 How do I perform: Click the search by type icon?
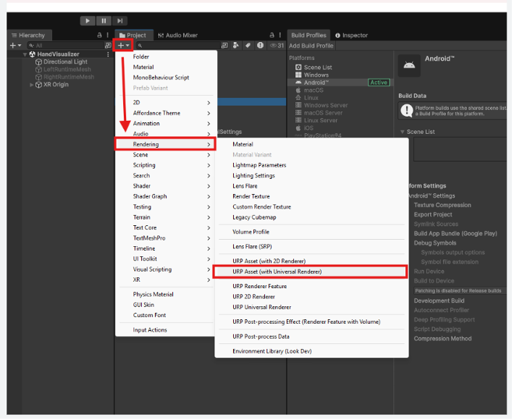tap(236, 46)
